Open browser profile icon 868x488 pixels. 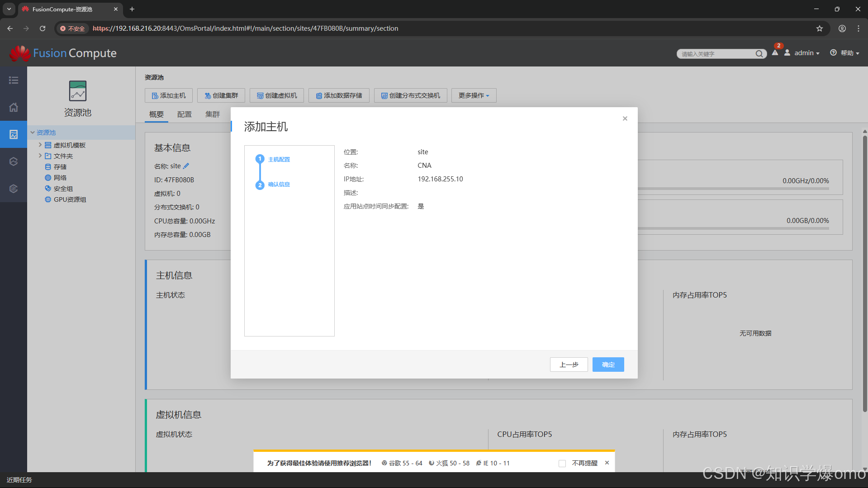842,28
